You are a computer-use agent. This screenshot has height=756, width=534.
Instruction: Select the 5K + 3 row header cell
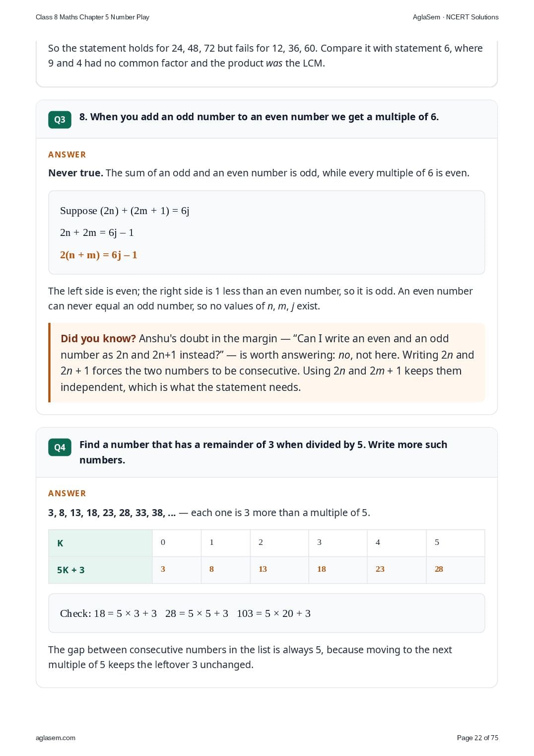pyautogui.click(x=100, y=570)
